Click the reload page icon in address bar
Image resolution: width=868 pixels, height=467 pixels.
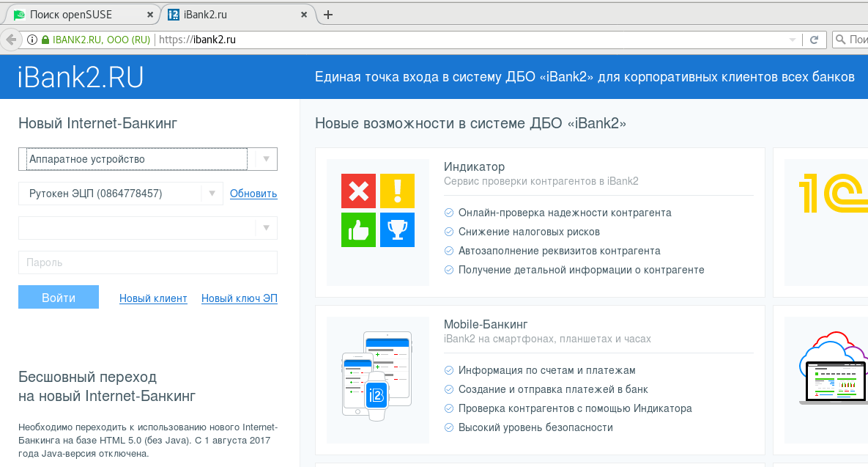(814, 40)
